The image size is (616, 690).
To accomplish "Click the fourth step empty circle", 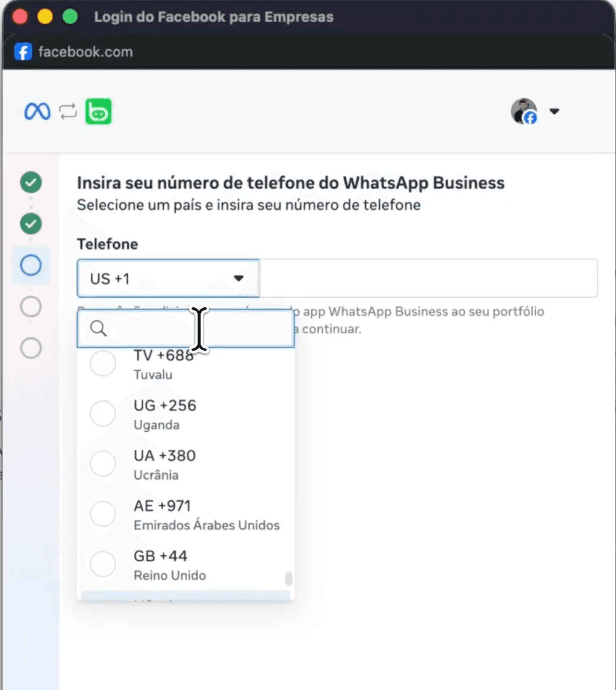I will pos(31,307).
